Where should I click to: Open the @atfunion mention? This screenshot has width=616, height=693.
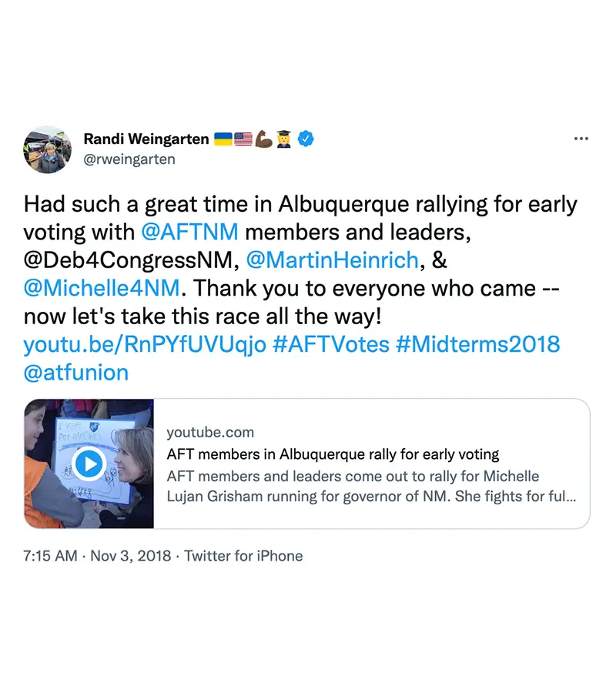(x=76, y=372)
